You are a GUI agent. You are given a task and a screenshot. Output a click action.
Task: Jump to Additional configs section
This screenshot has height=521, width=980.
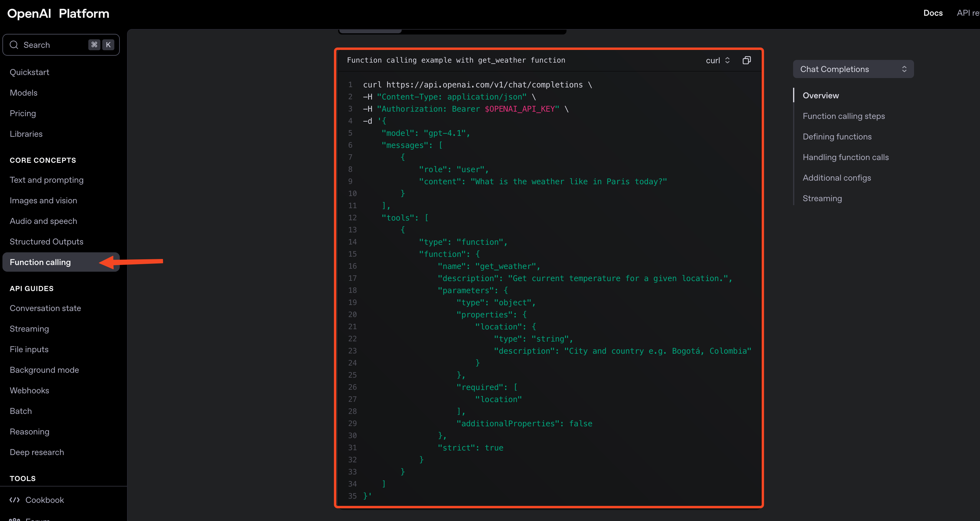tap(837, 178)
